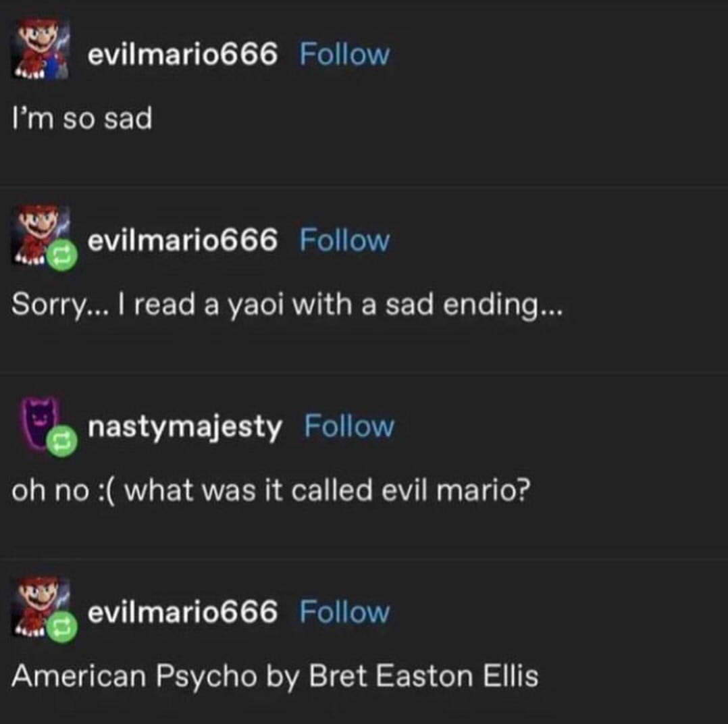Click the "I'm so sad" post text
Screen dimensions: 728x724
[82, 118]
